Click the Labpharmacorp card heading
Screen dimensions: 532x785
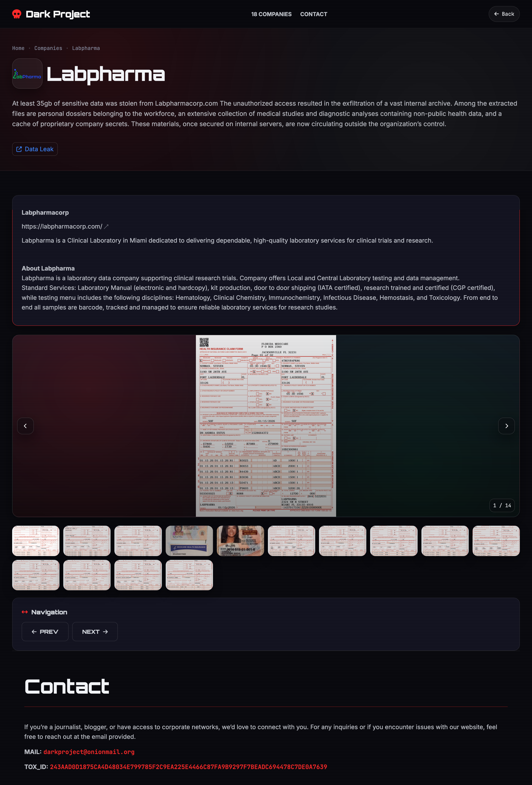45,212
